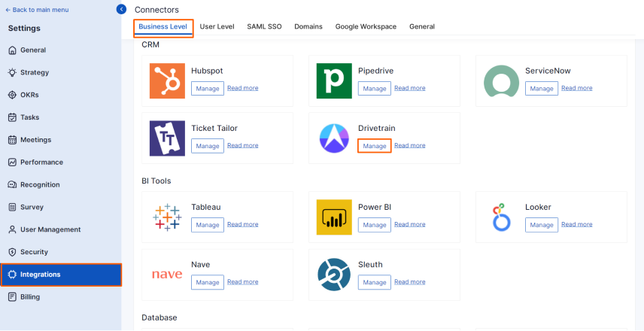
Task: Read more about Hubspot
Action: point(243,88)
